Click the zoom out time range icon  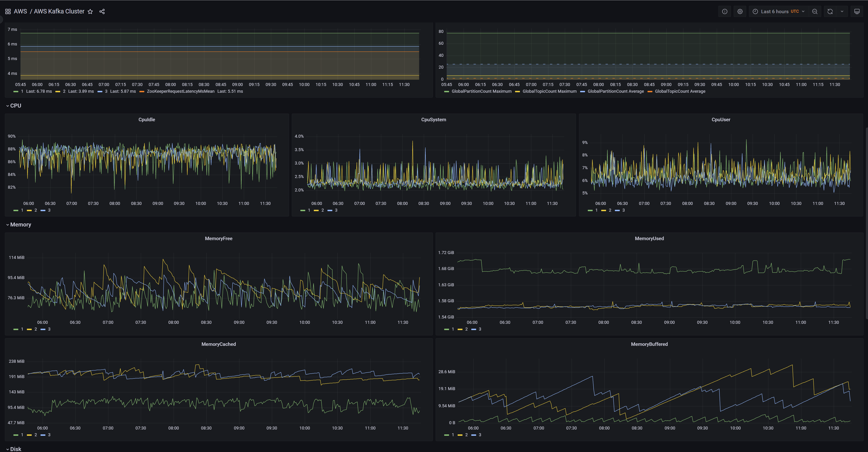tap(815, 11)
